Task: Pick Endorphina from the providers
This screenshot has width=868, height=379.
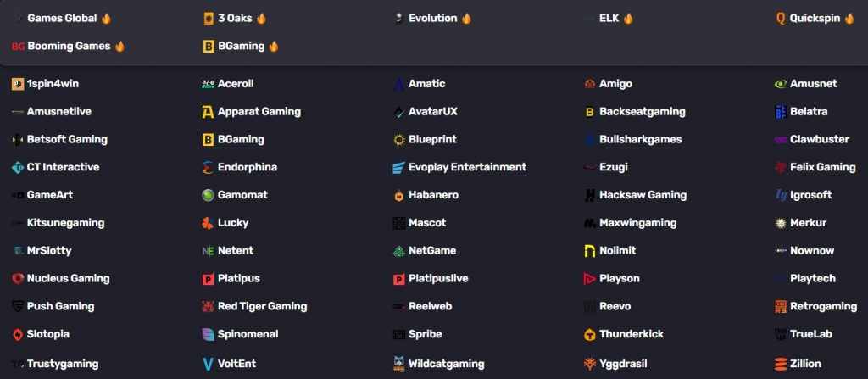Action: tap(247, 167)
